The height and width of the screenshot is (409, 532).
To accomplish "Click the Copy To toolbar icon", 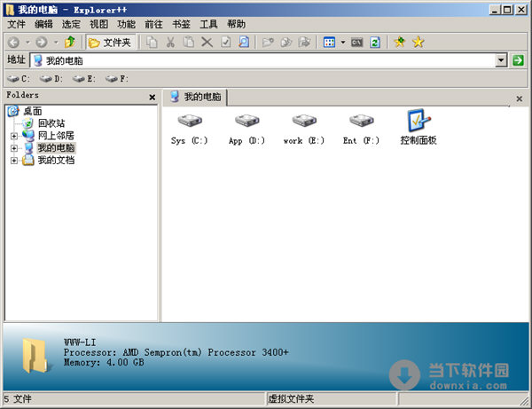I will tap(286, 43).
